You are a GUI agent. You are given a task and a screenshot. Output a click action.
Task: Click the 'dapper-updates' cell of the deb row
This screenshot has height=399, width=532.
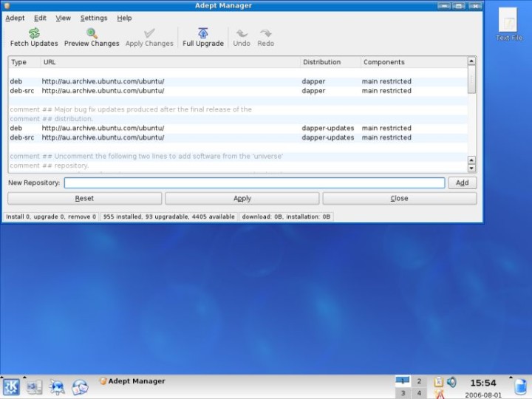point(328,129)
